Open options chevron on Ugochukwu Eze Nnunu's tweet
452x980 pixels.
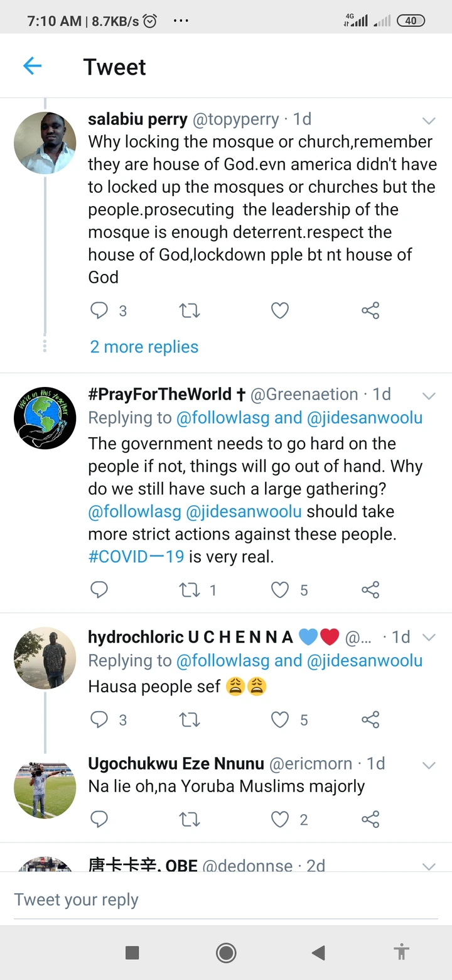(x=429, y=765)
